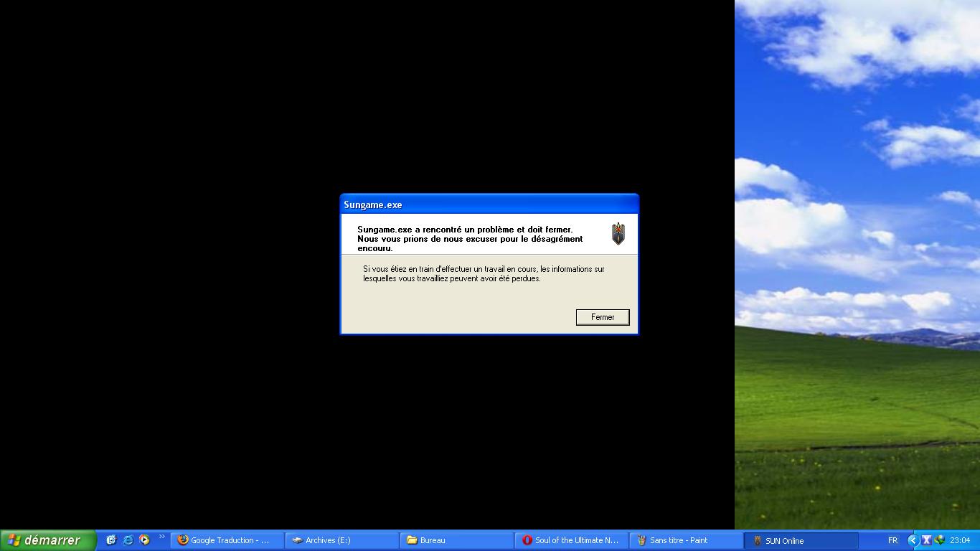
Task: Open the démarrer start menu
Action: (47, 540)
